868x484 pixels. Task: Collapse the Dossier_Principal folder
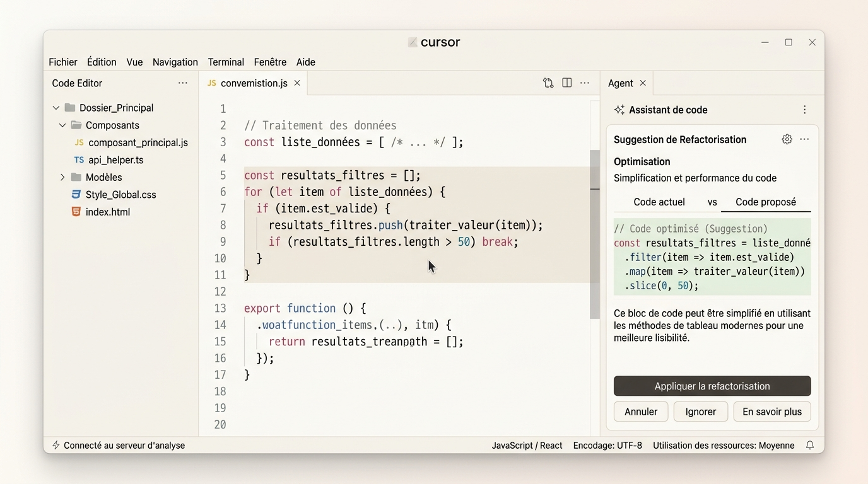[56, 108]
